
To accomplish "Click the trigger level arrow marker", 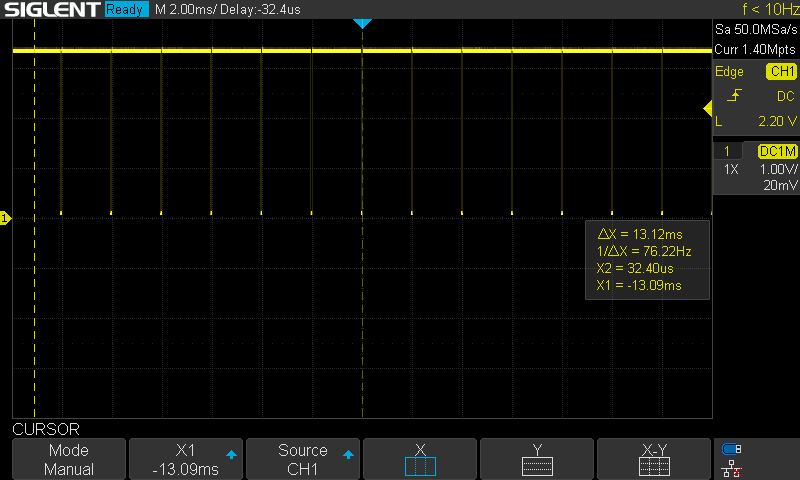I will click(x=708, y=108).
